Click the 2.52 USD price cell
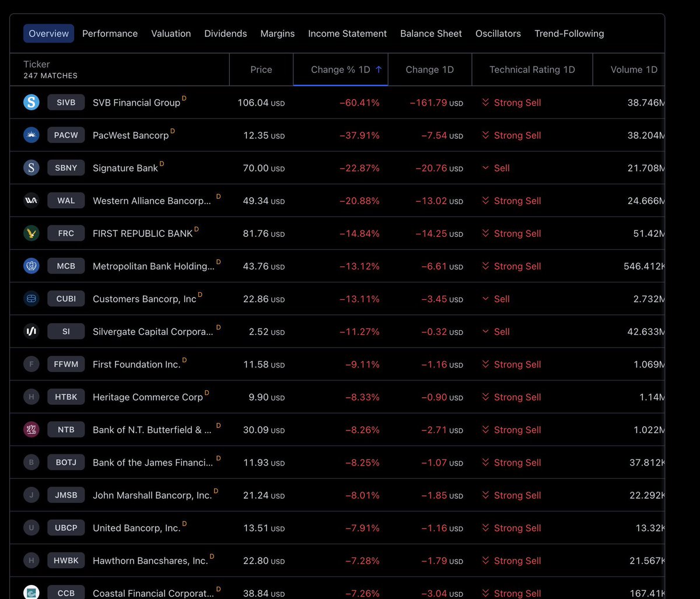Viewport: 700px width, 599px height. 267,331
